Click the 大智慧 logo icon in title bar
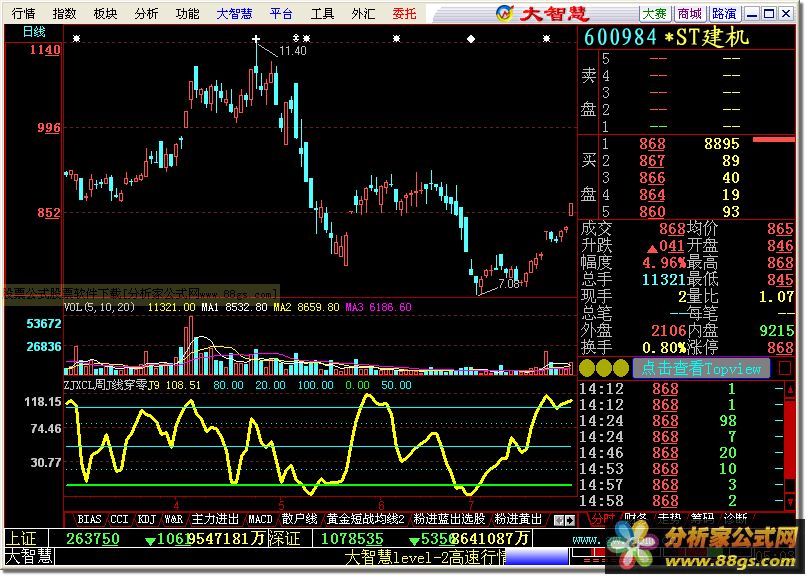 (505, 13)
